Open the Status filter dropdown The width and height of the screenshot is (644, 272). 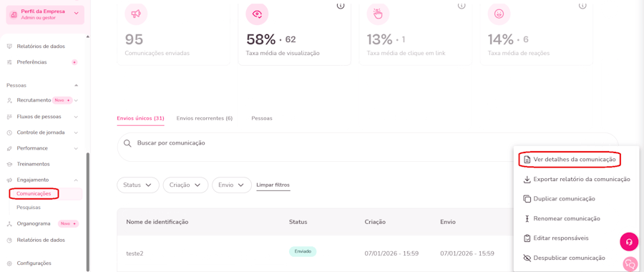(138, 185)
